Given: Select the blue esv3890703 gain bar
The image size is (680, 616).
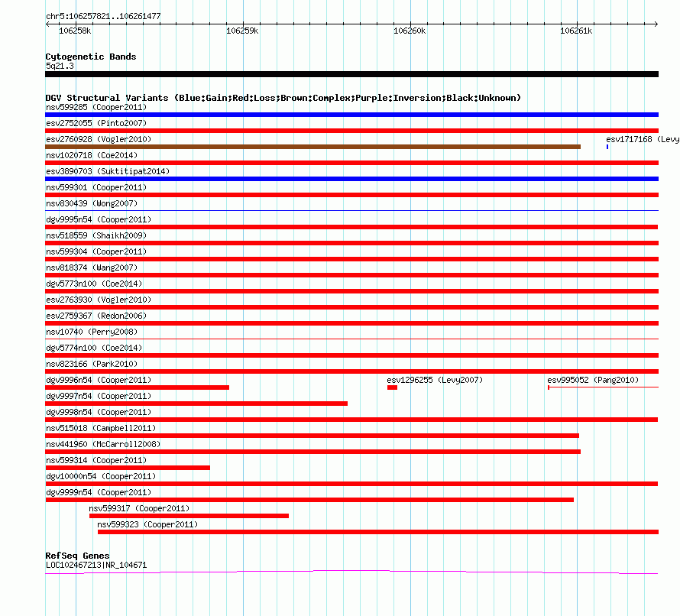Looking at the screenshot, I should [351, 179].
